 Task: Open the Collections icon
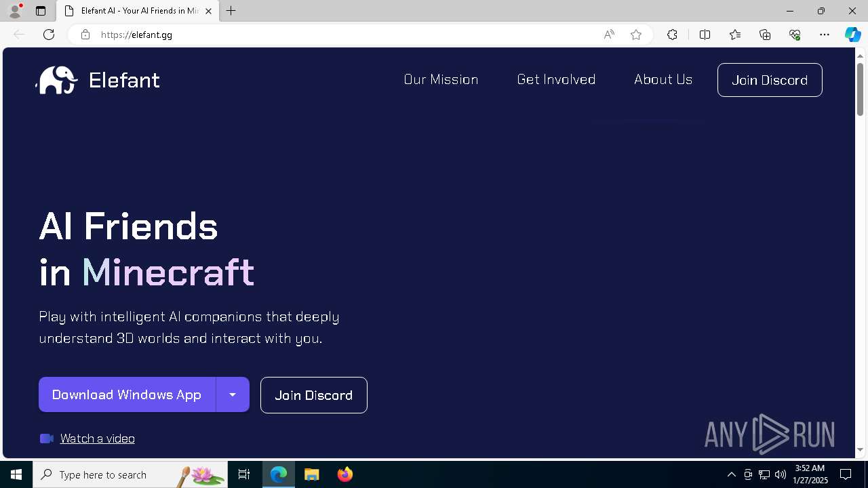tap(765, 35)
